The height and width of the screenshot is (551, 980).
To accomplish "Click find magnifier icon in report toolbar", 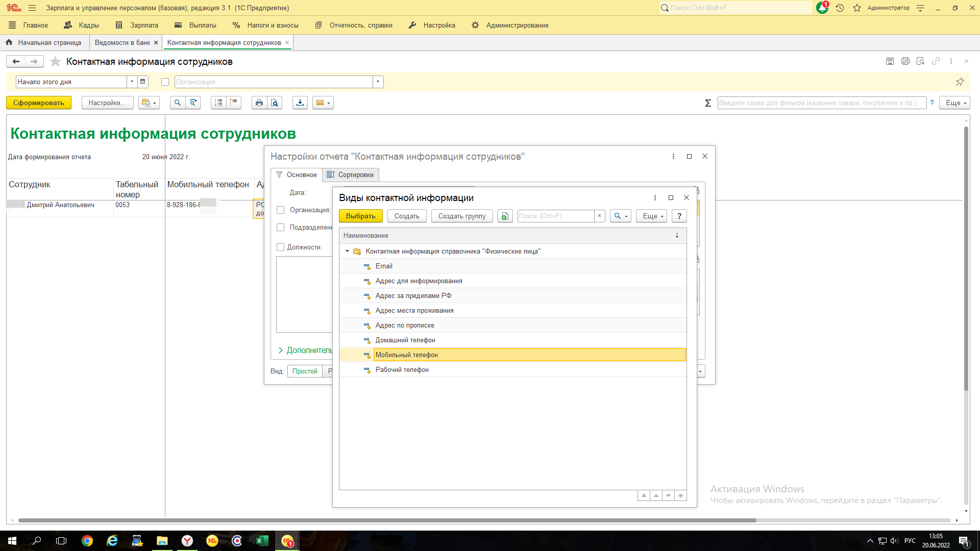I will pos(178,103).
